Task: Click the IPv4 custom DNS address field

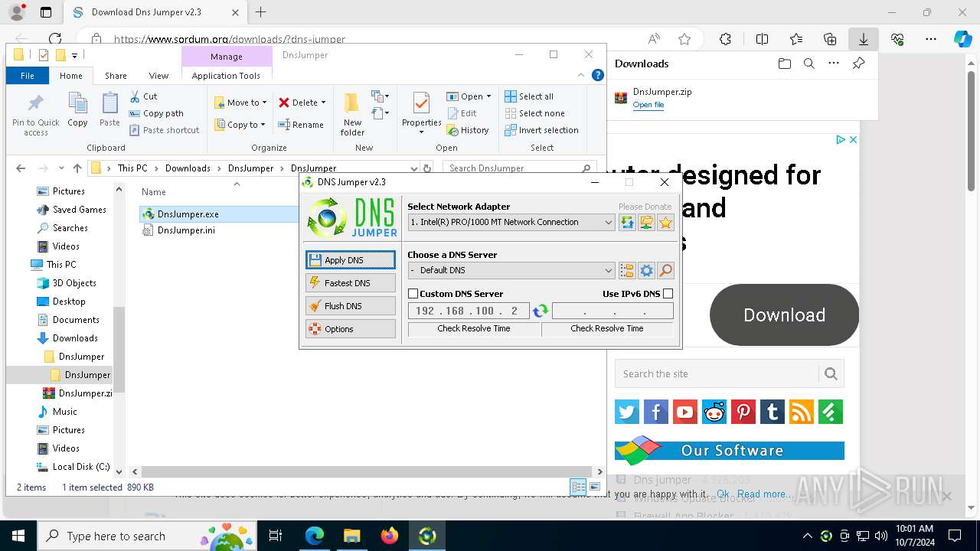Action: click(x=469, y=311)
